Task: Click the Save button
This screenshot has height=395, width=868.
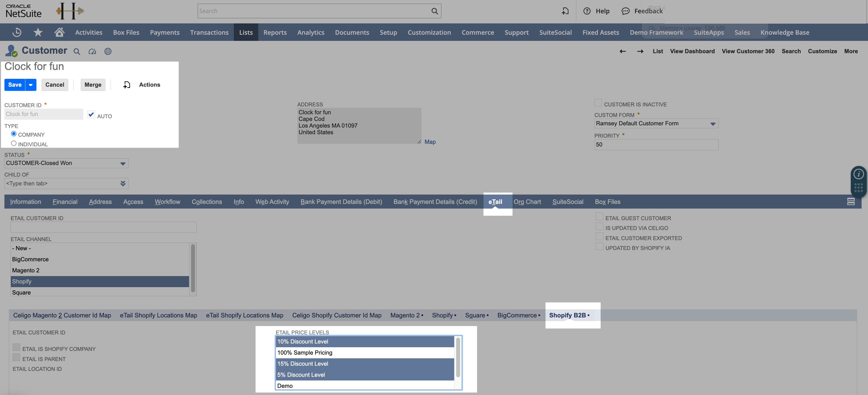Action: click(x=15, y=85)
